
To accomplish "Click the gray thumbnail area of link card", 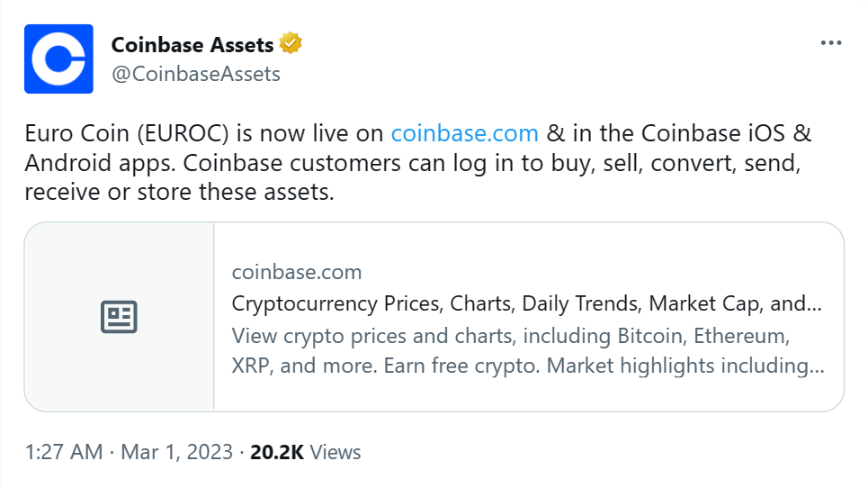I will coord(119,317).
